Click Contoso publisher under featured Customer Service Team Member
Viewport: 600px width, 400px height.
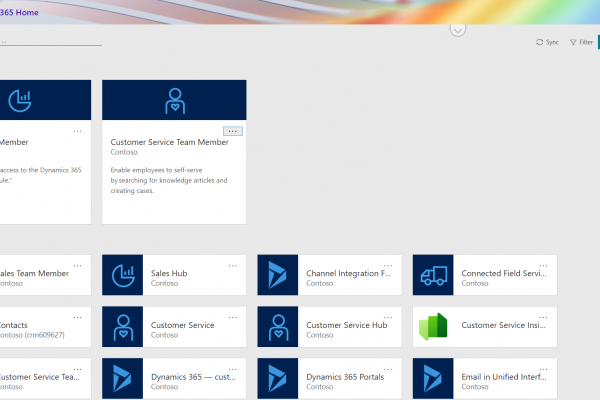(124, 152)
